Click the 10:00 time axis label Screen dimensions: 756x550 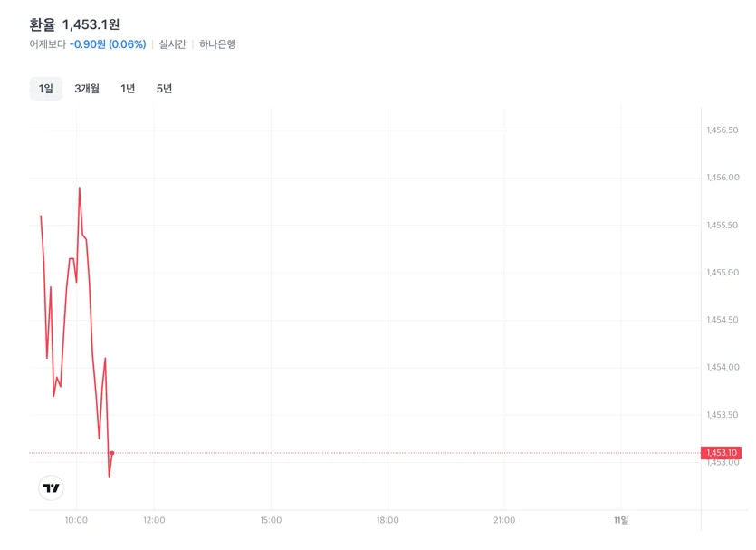[x=76, y=520]
